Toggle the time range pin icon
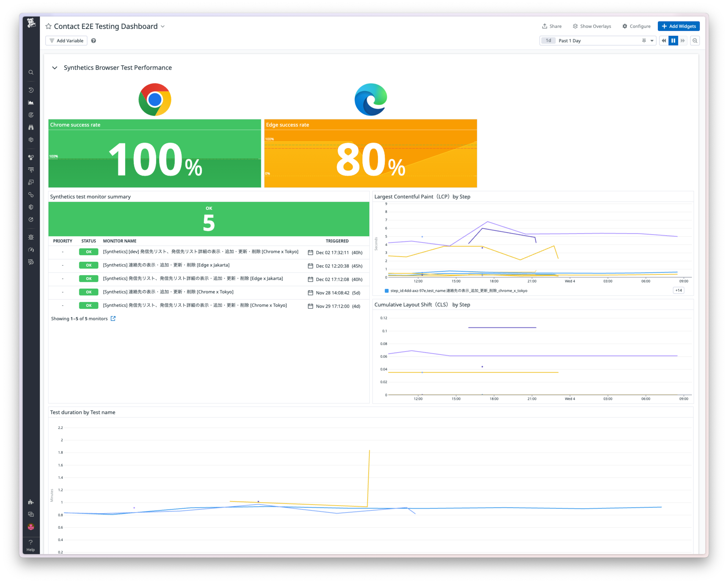Image resolution: width=728 pixels, height=583 pixels. coord(644,41)
